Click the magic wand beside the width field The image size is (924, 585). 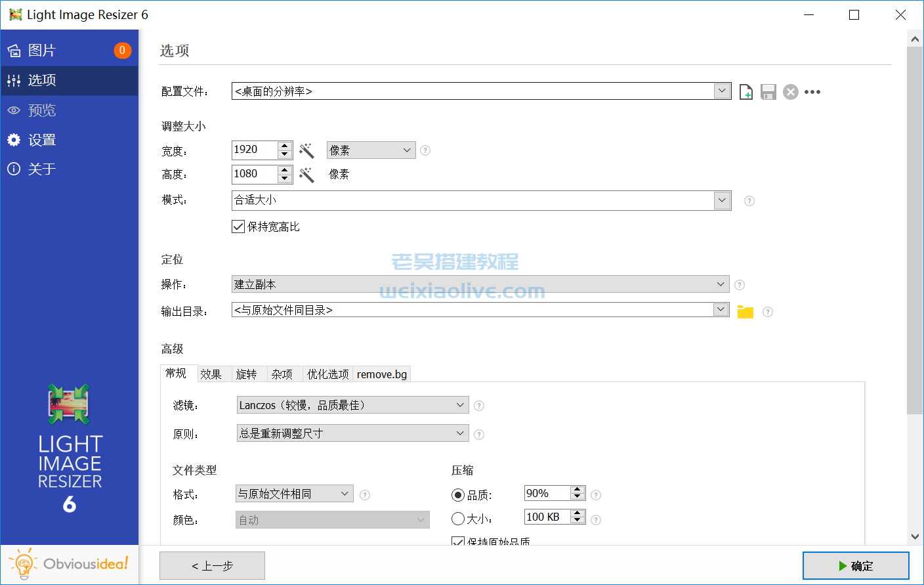point(306,150)
